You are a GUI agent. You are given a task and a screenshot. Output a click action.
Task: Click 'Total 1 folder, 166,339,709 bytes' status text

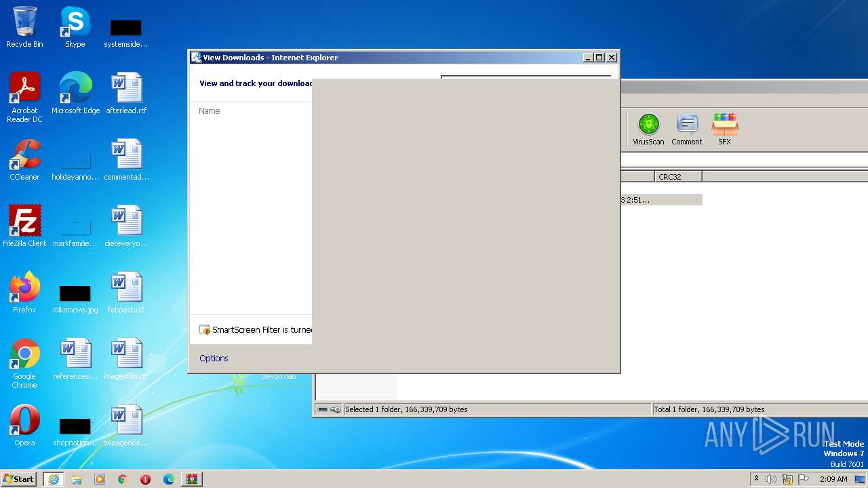click(x=709, y=409)
